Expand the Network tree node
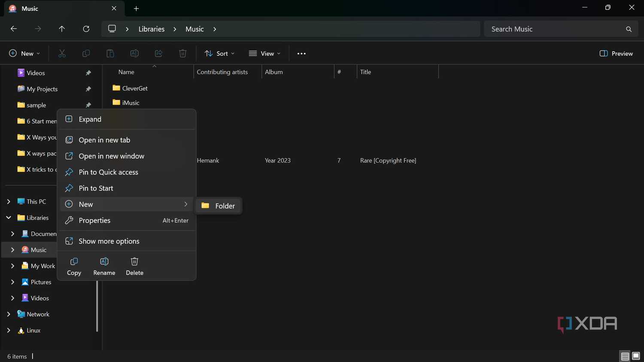This screenshot has height=362, width=644. (9, 314)
